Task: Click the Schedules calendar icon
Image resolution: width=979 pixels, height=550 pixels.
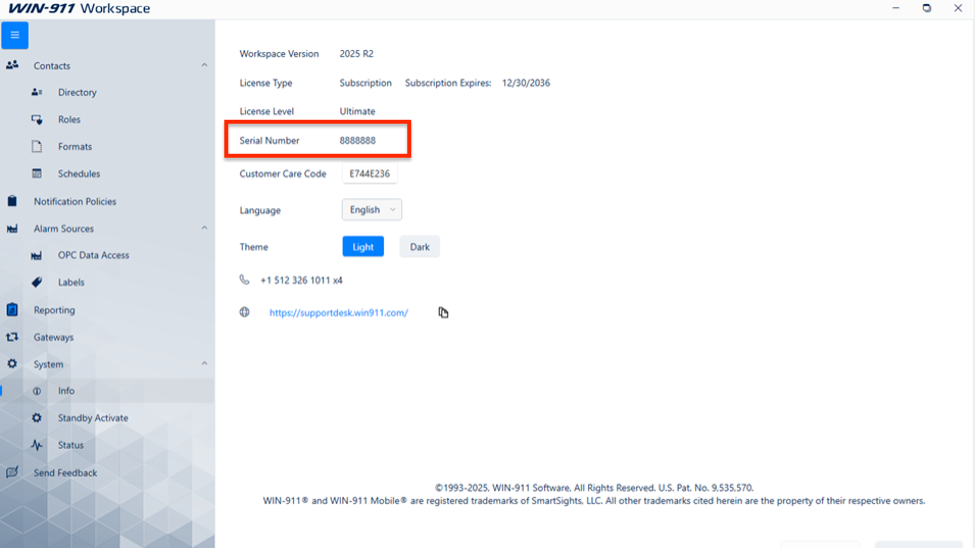Action: click(37, 174)
